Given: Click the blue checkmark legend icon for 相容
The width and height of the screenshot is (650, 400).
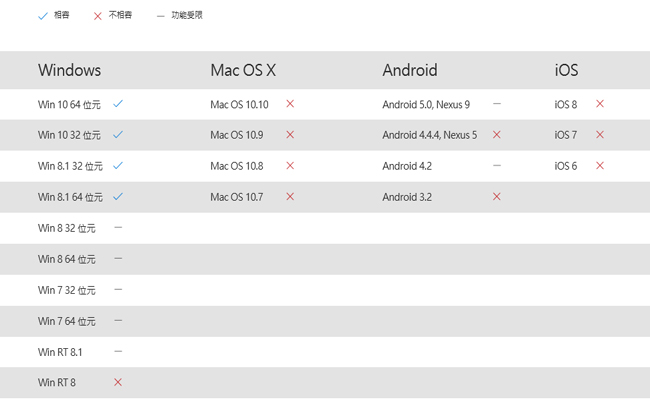Looking at the screenshot, I should (x=42, y=16).
